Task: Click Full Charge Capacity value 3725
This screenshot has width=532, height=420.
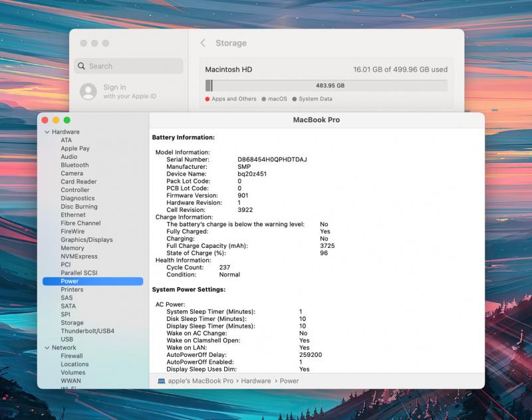Action: point(327,246)
